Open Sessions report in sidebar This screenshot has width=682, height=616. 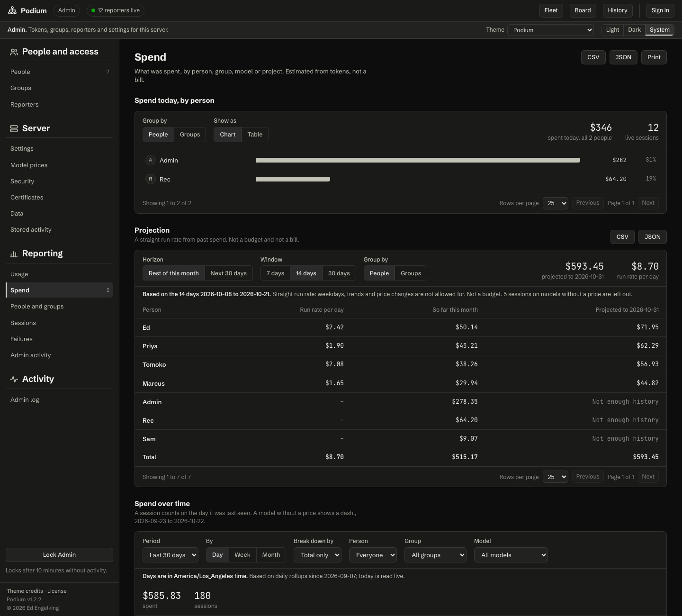point(59,323)
